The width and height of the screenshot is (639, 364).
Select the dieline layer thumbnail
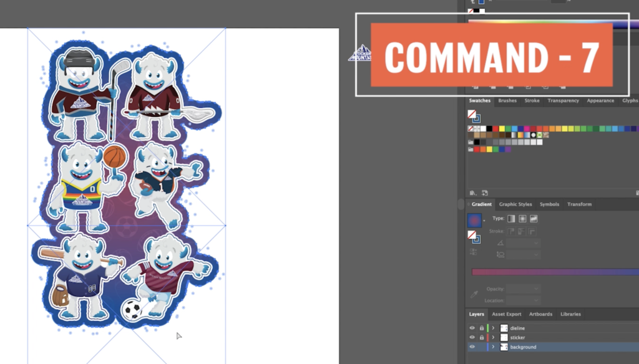504,328
